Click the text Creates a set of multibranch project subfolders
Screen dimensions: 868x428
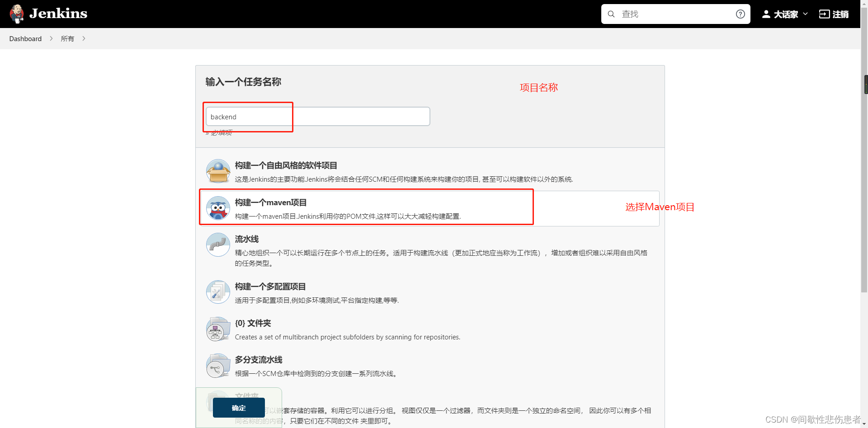348,337
